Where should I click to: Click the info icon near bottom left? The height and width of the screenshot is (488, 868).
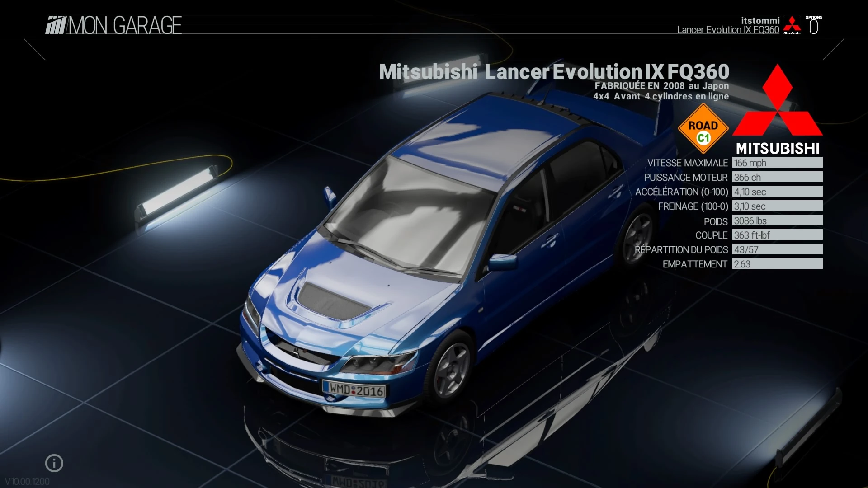54,463
